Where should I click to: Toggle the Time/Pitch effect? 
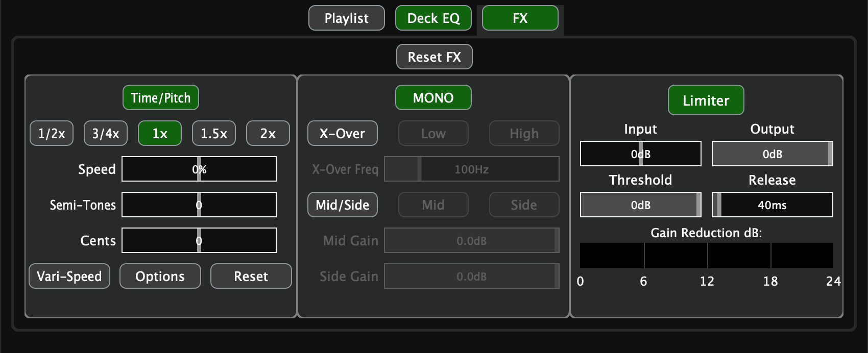click(x=161, y=97)
